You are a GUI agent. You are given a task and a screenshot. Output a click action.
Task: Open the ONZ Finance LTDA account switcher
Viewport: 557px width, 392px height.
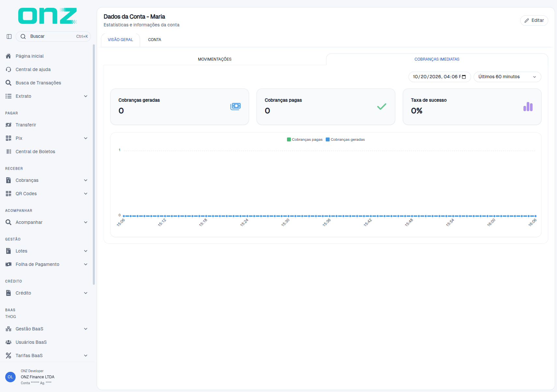pos(47,377)
